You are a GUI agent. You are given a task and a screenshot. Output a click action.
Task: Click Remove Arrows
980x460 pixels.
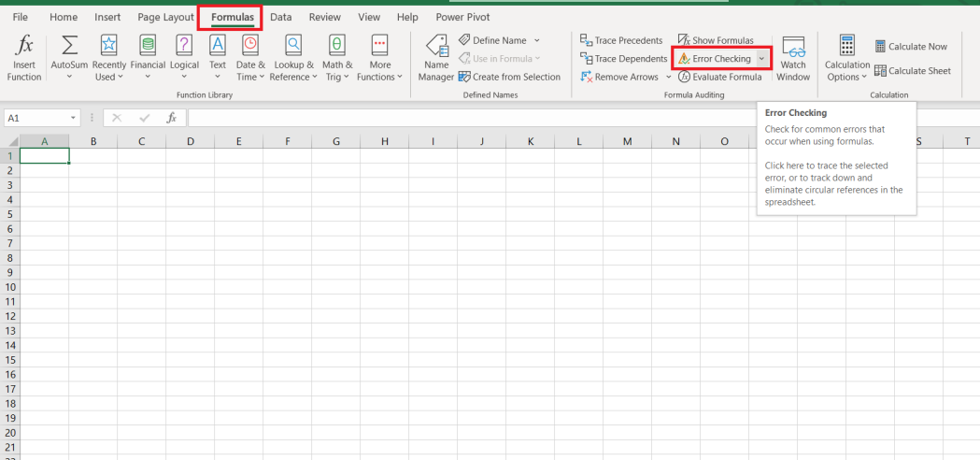click(x=619, y=77)
